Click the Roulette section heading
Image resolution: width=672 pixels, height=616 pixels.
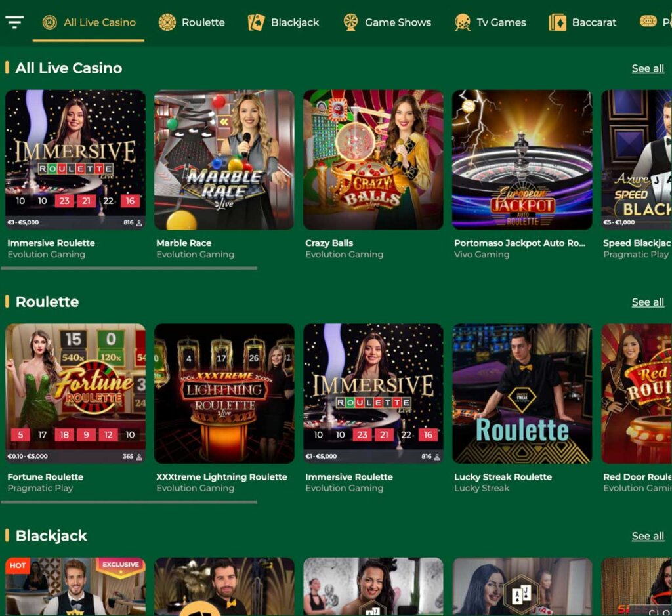tap(47, 302)
